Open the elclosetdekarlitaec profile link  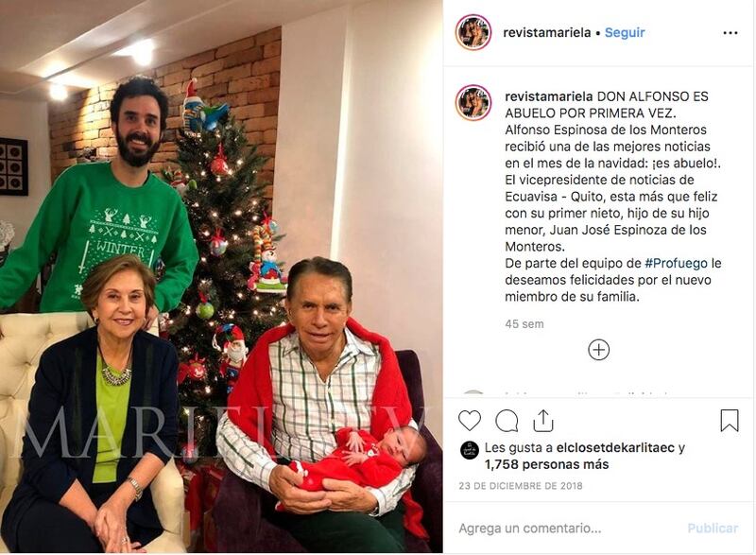(615, 447)
